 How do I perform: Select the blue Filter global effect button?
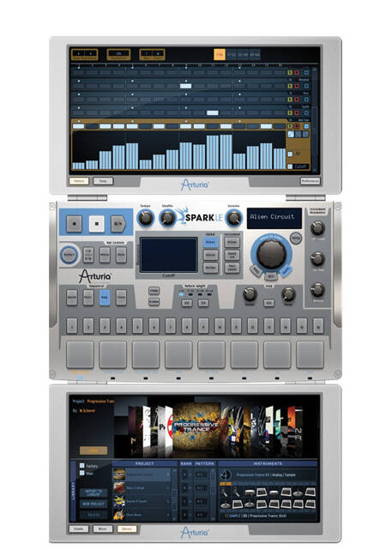coord(210,242)
